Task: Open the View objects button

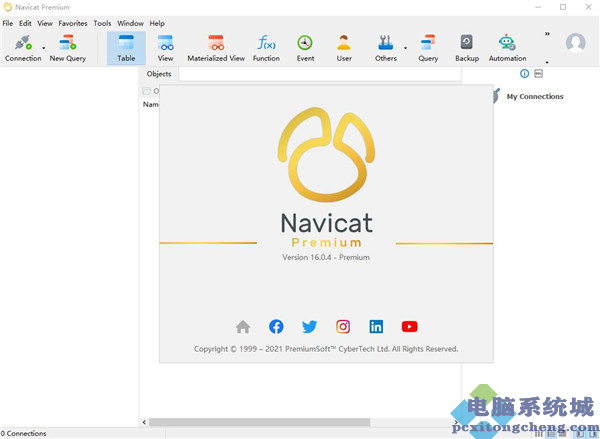Action: pyautogui.click(x=165, y=48)
